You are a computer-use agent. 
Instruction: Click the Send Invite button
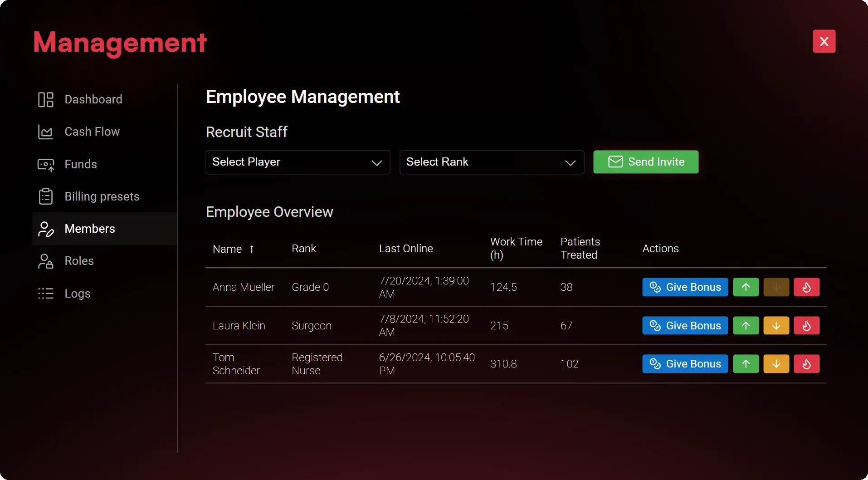coord(645,162)
